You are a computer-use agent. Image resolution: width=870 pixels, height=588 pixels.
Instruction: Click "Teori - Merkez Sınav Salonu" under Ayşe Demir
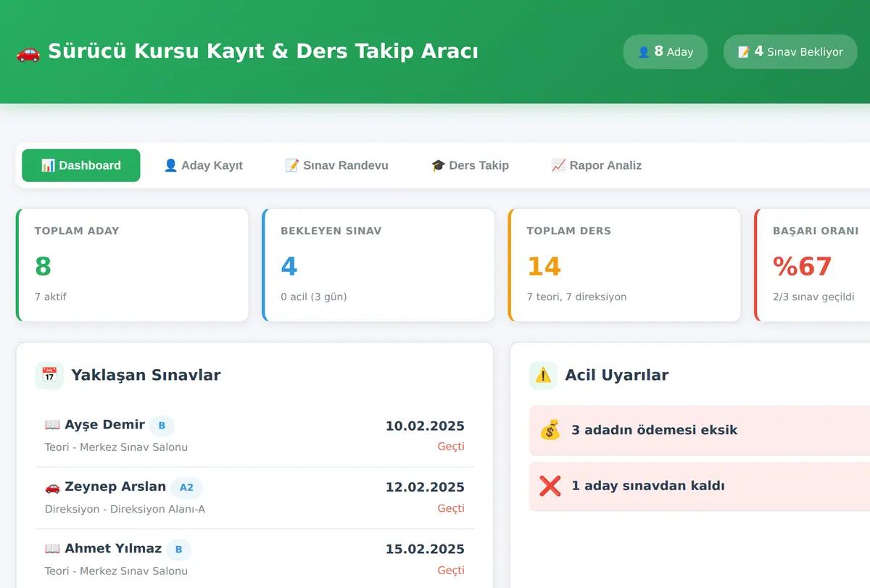(x=116, y=447)
